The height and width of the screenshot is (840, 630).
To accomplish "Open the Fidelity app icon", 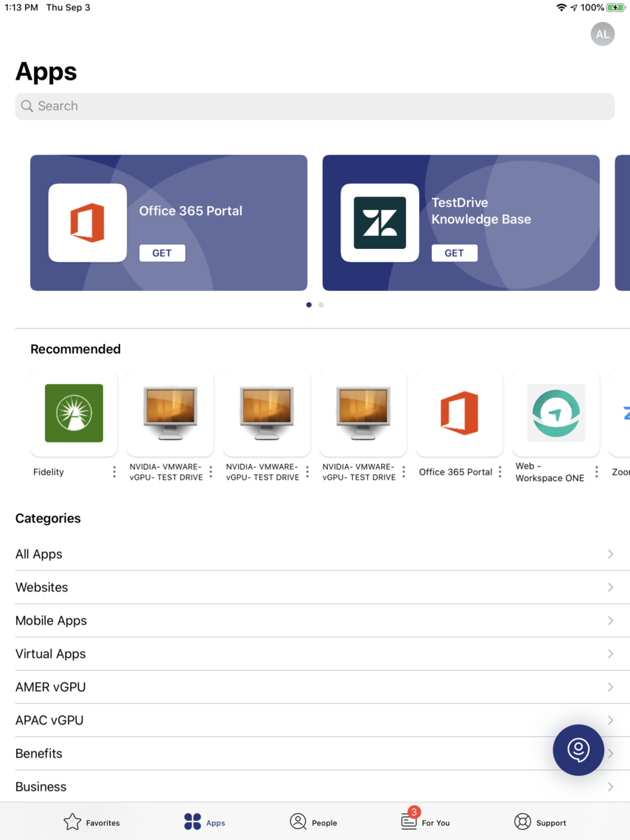I will (x=74, y=413).
